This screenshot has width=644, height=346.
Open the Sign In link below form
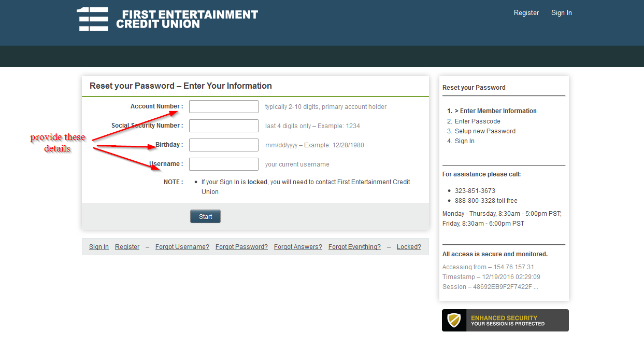(99, 247)
